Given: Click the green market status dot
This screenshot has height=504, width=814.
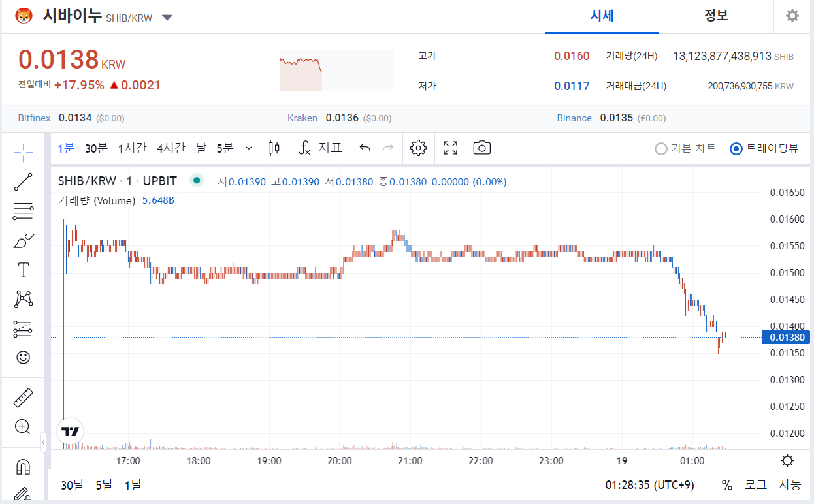Looking at the screenshot, I should click(x=197, y=181).
